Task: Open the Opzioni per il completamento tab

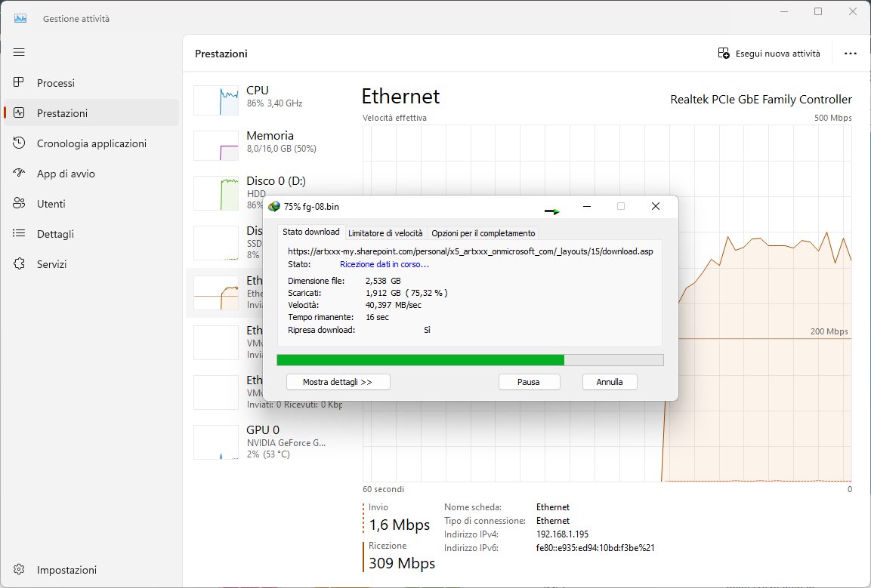Action: [483, 233]
